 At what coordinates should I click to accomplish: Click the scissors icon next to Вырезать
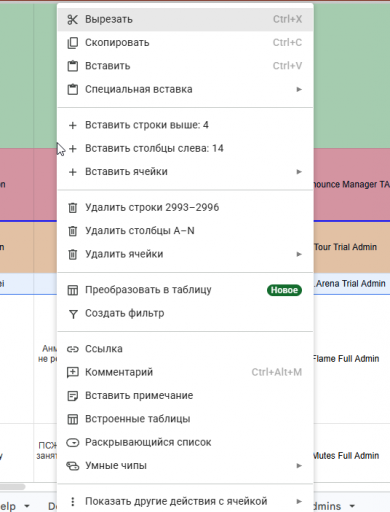(x=72, y=19)
